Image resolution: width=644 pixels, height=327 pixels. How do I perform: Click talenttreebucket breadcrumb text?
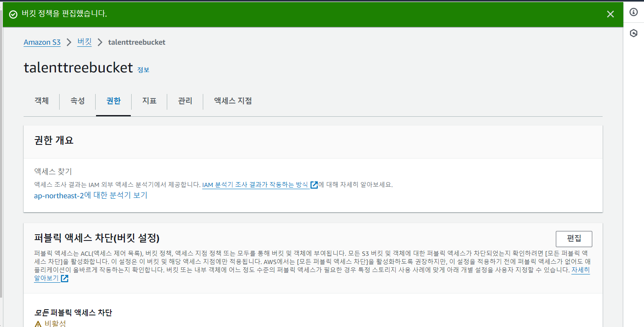click(137, 42)
